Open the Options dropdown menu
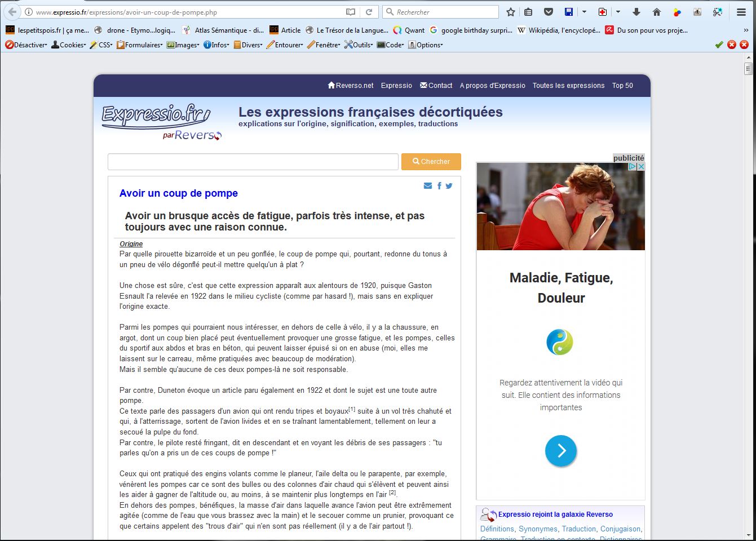The height and width of the screenshot is (541, 756). pos(426,45)
